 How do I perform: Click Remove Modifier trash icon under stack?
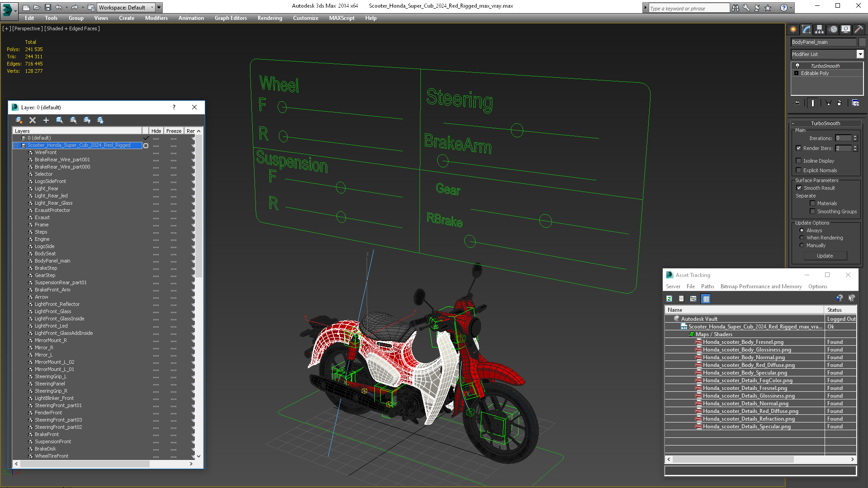[839, 103]
